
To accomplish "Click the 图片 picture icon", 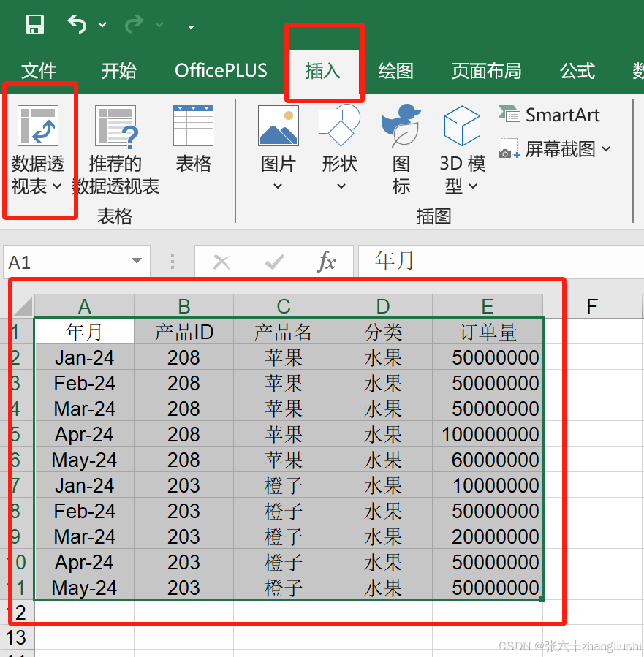I will pos(279,126).
